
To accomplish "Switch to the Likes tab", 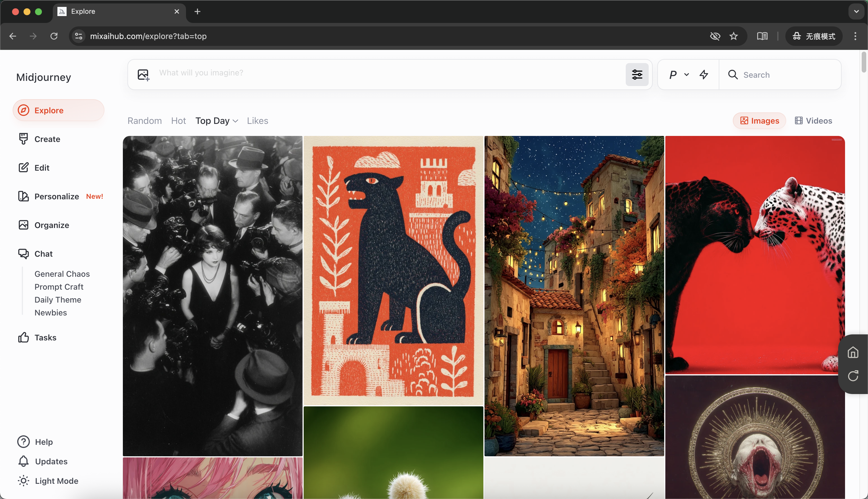I will click(x=257, y=121).
